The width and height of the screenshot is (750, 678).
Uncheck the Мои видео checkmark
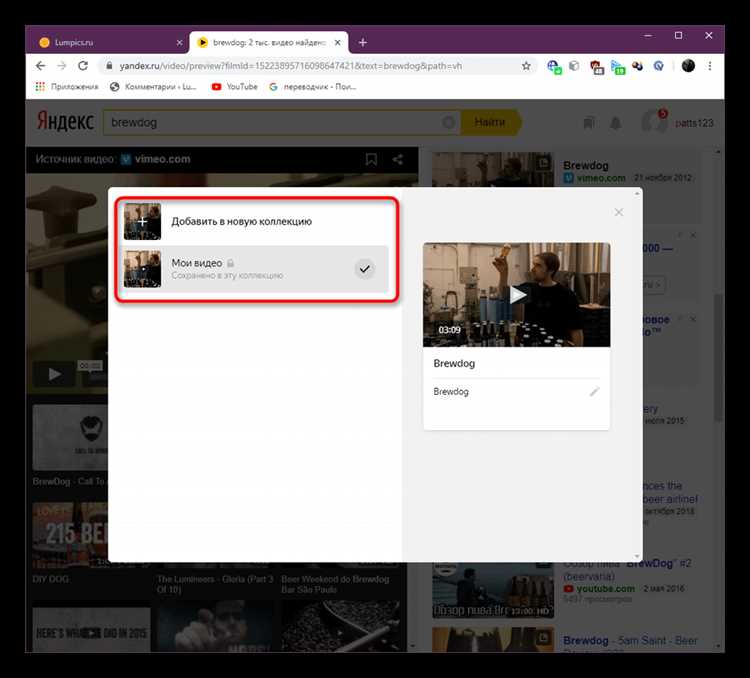pyautogui.click(x=364, y=269)
